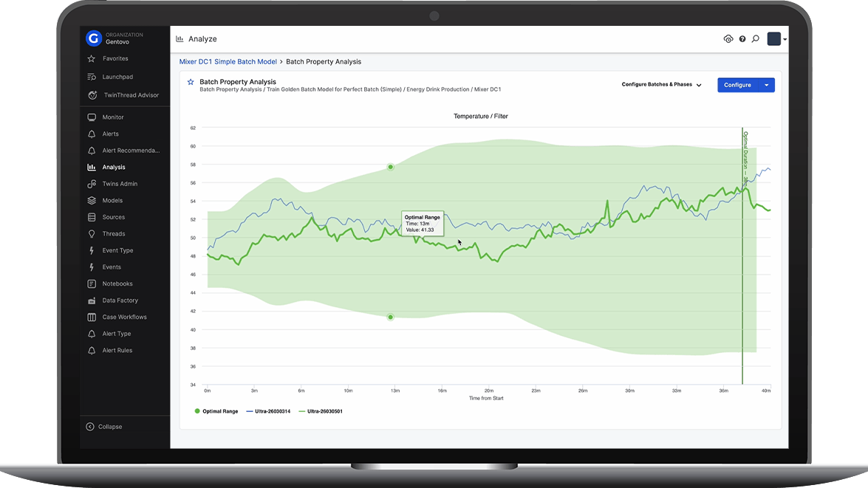Toggle Optimal Range legend series
This screenshot has width=868, height=488.
(x=216, y=411)
